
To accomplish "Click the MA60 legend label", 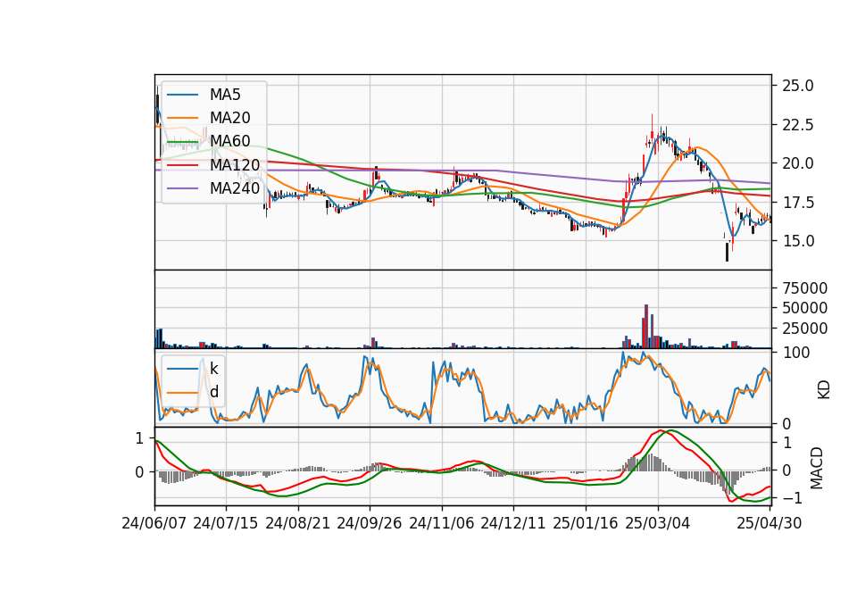I will (x=230, y=142).
